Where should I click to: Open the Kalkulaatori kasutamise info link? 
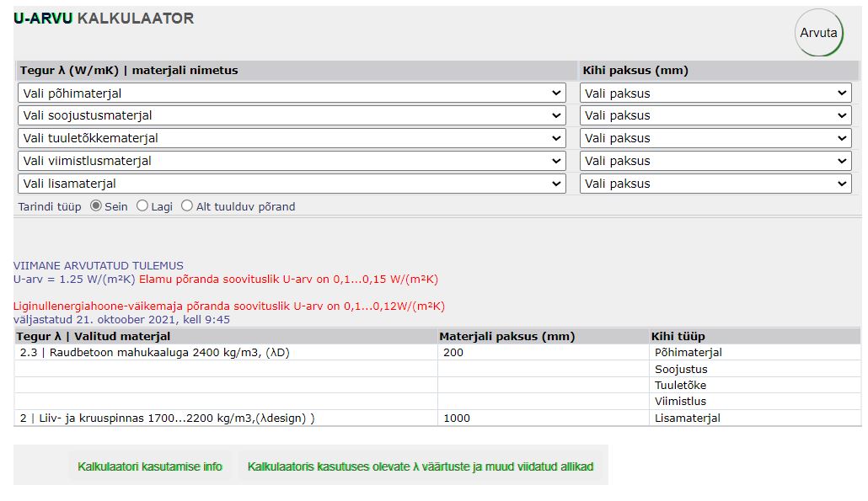click(150, 466)
